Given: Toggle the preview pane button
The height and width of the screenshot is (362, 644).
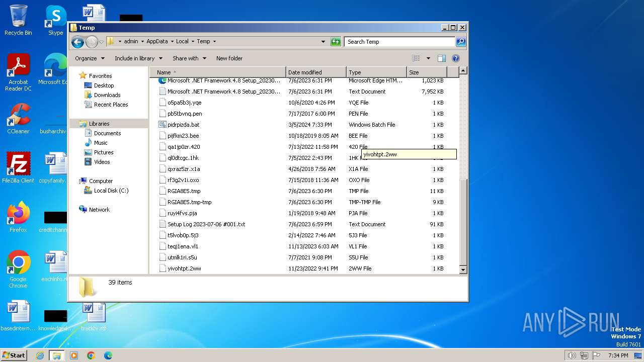Looking at the screenshot, I should pos(441,58).
